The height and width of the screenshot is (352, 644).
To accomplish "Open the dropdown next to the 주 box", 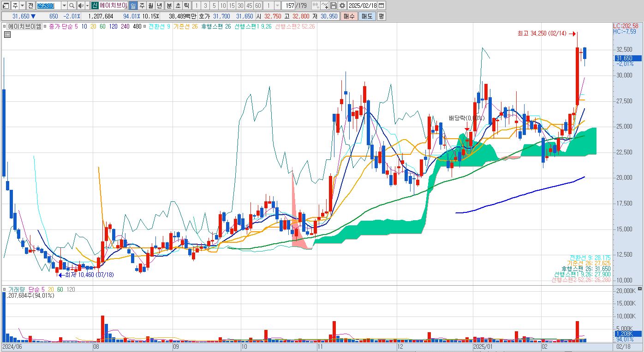I will (x=22, y=6).
